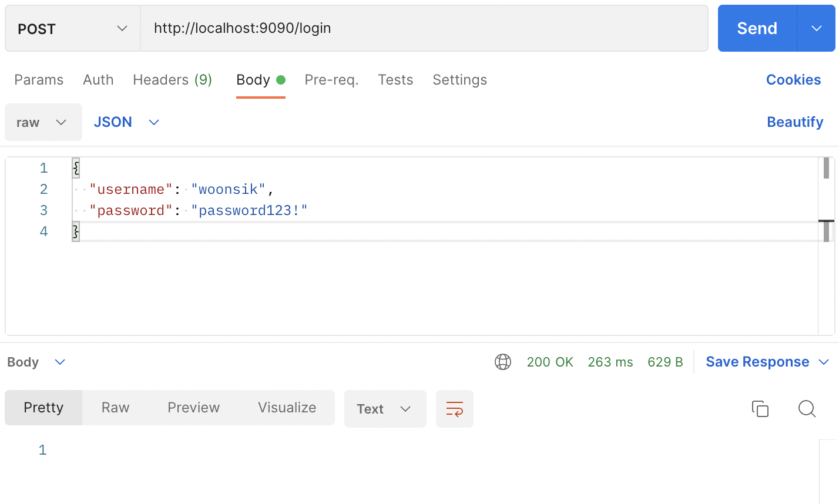Click the closing brace on line 4
The image size is (839, 504).
click(76, 231)
